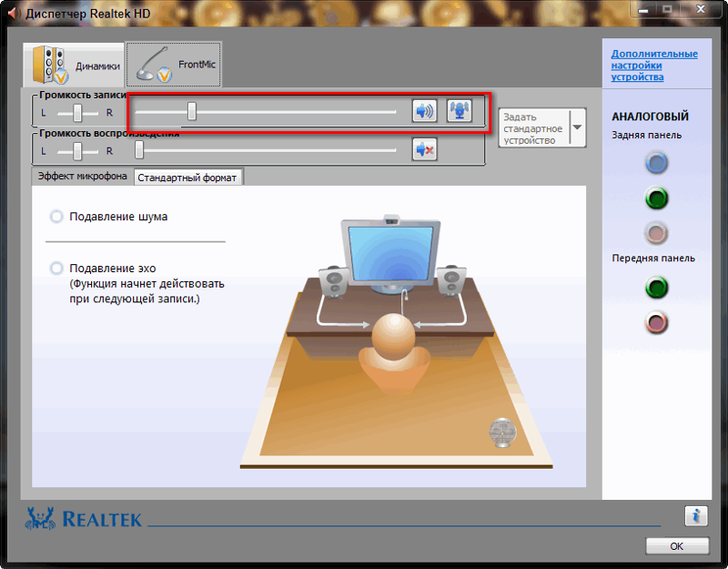
Task: Click the playback L/R balance slider
Action: [x=77, y=151]
